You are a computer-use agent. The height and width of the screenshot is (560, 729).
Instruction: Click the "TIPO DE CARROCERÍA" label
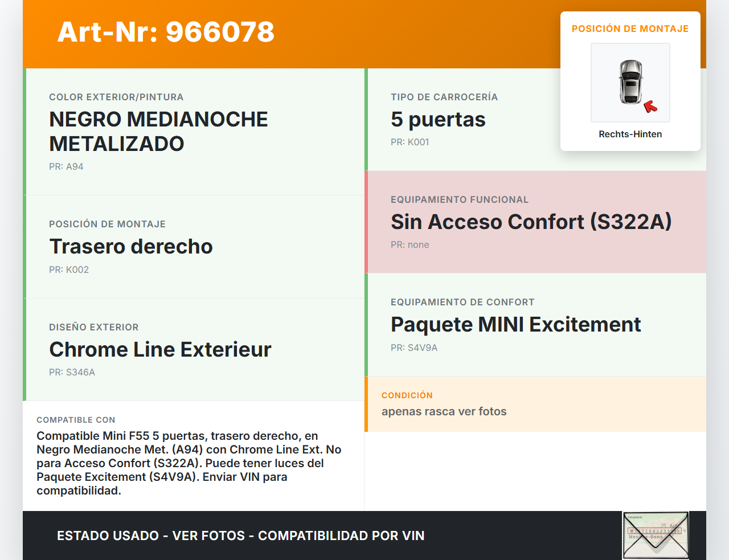(x=444, y=97)
